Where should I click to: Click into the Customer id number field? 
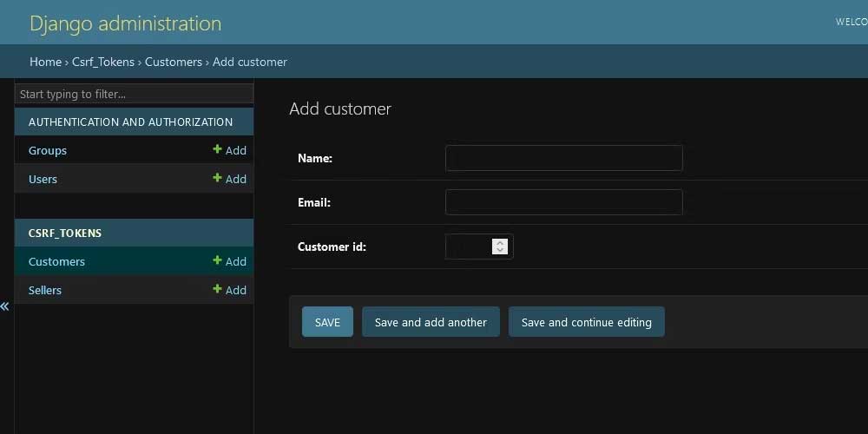tap(468, 247)
